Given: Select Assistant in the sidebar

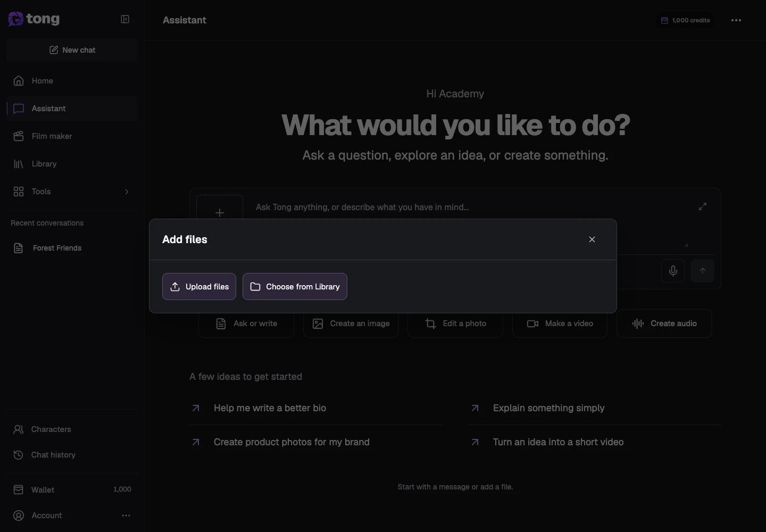Looking at the screenshot, I should click(72, 109).
